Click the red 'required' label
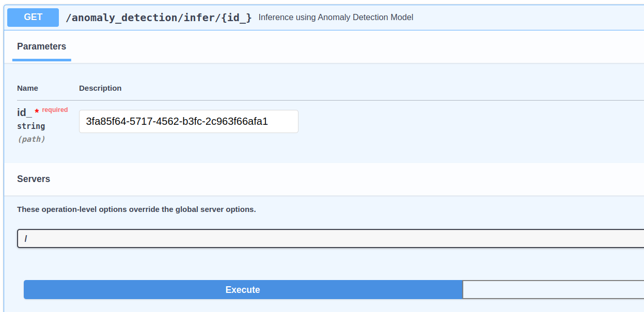 pyautogui.click(x=55, y=110)
